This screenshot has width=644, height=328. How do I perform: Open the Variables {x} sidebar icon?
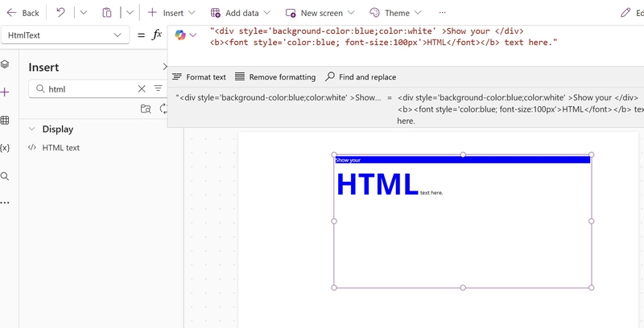tap(5, 148)
